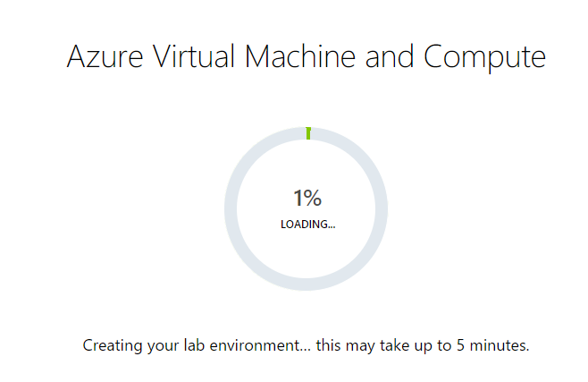Image resolution: width=588 pixels, height=382 pixels.
Task: Click the Azure Virtual Machine and Compute heading
Action: pyautogui.click(x=307, y=56)
